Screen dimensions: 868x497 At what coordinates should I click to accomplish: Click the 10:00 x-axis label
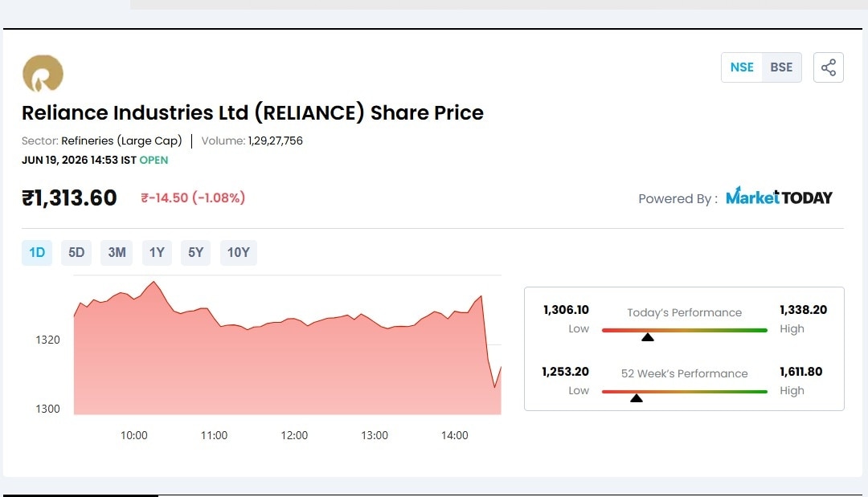pos(134,436)
